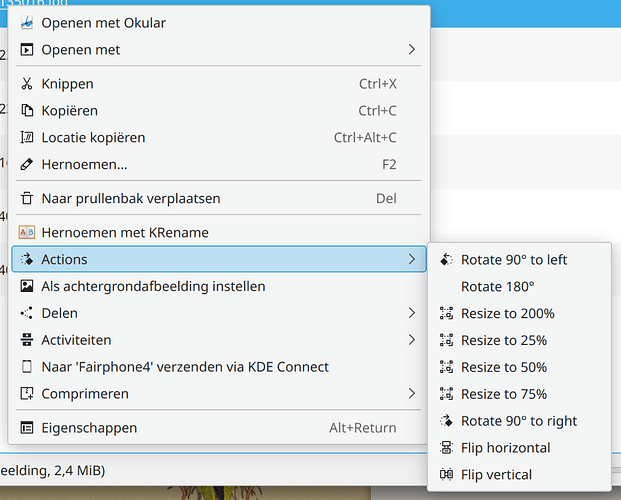The height and width of the screenshot is (500, 621).
Task: Click the Okular icon beside Openen met Okular
Action: coord(27,23)
